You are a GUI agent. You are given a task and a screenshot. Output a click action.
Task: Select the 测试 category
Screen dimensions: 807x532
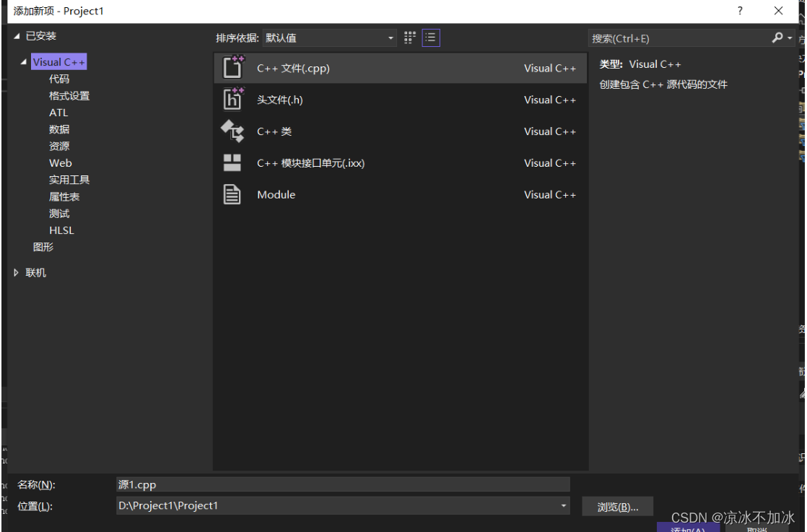click(x=59, y=213)
